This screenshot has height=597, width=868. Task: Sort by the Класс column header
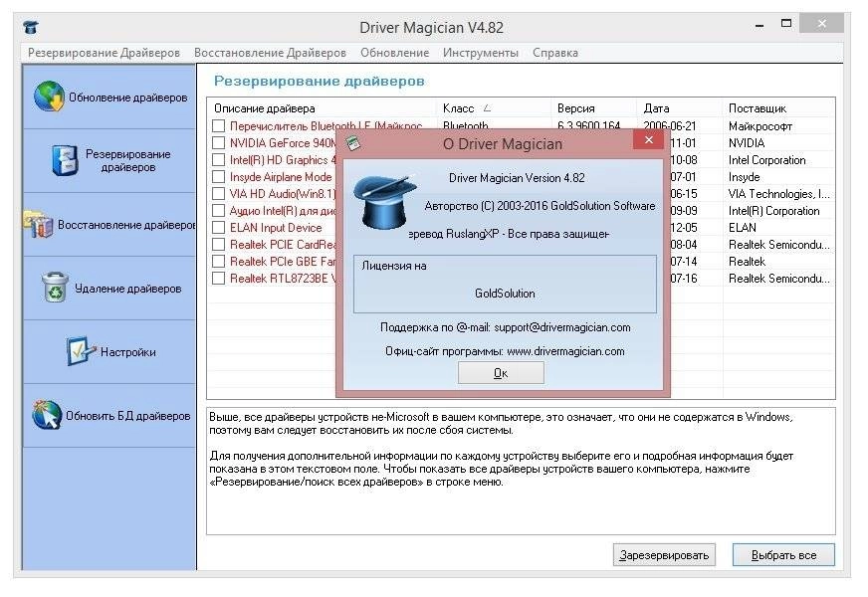[494, 107]
